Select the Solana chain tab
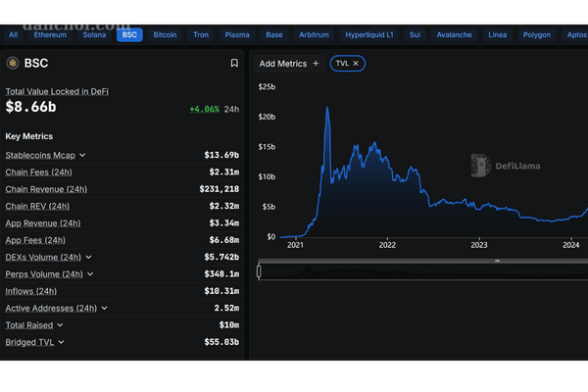Screen dimensions: 588x392 click(96, 34)
